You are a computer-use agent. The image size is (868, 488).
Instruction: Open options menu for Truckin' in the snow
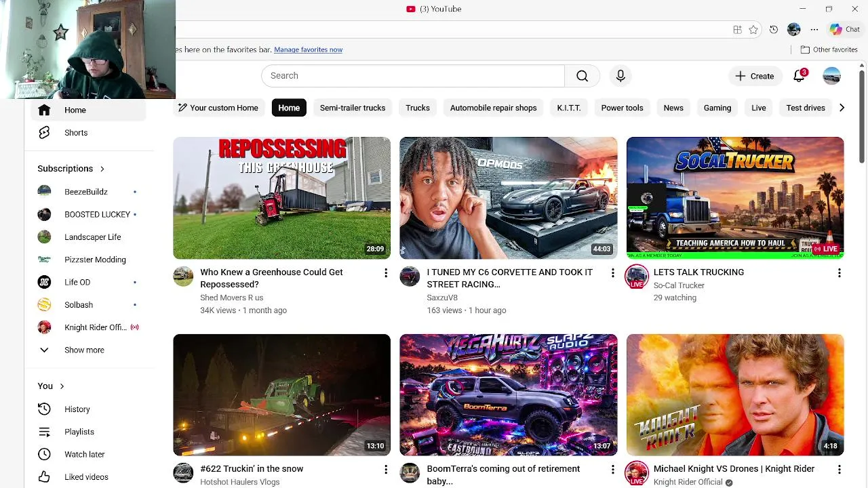pyautogui.click(x=386, y=469)
